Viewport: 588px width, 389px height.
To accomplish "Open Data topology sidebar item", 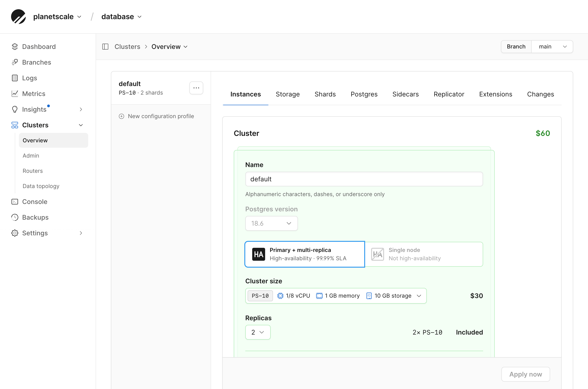I will (41, 186).
